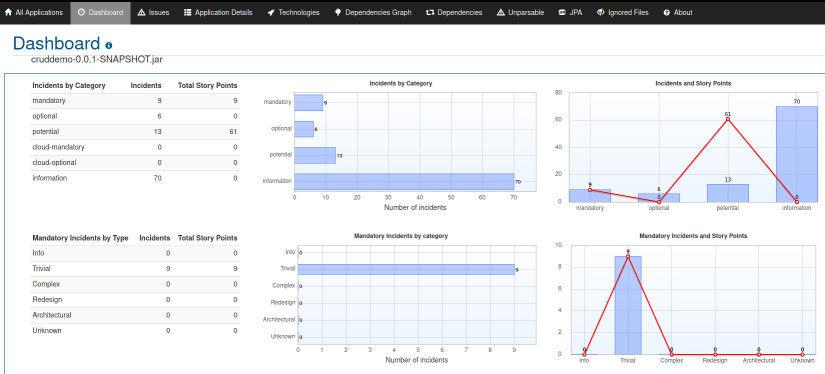Click the Complex row label in Mandatory Incidents table
Viewport: 825px width, 374px height.
[x=46, y=284]
